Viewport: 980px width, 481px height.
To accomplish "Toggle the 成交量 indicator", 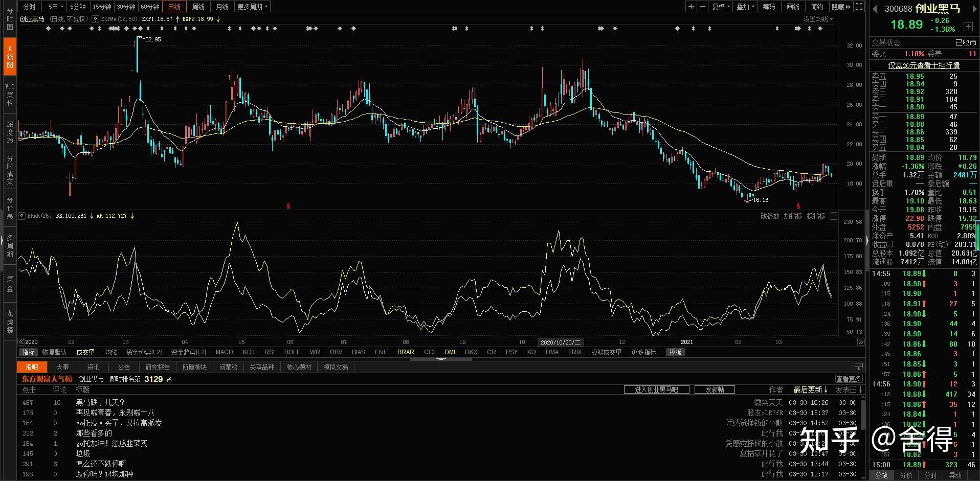I will 85,352.
